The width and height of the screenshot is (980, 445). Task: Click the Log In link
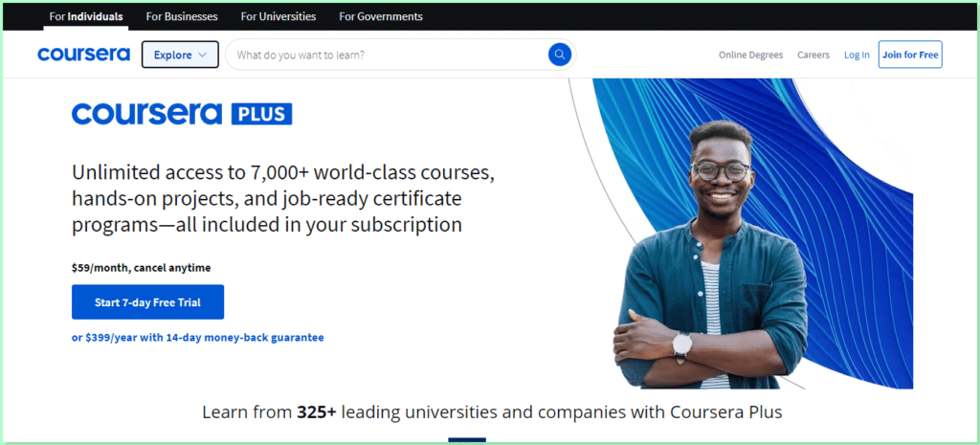coord(857,55)
